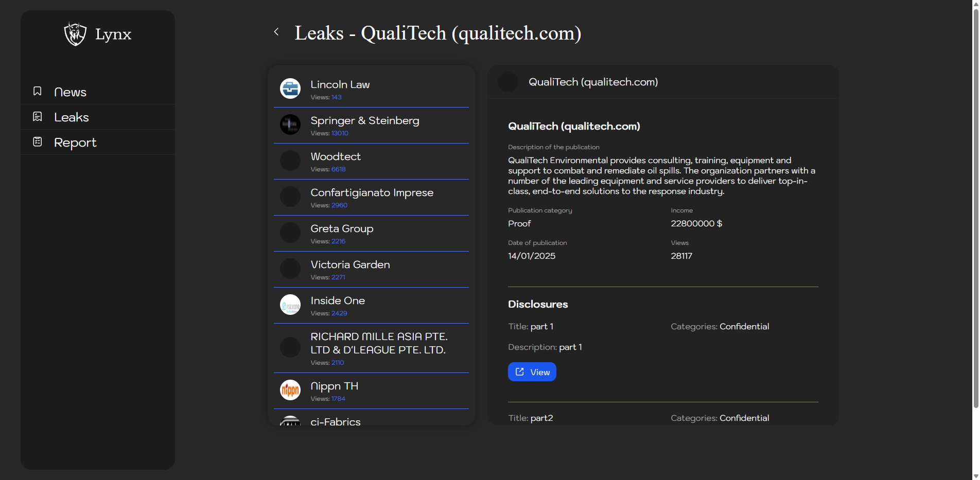Open the RICHARD MILLE ASIA PTE. LTD entry
This screenshot has width=980, height=480.
tap(378, 343)
